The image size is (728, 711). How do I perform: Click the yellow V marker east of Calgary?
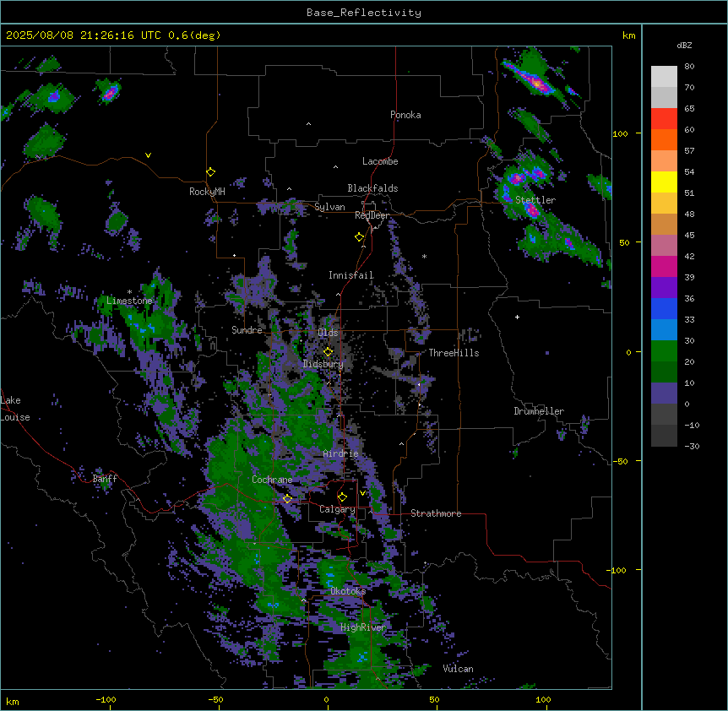click(362, 493)
